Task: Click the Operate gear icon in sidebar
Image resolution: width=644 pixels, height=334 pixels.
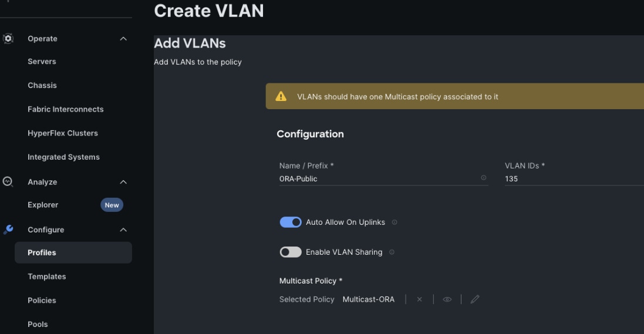Action: (8, 38)
